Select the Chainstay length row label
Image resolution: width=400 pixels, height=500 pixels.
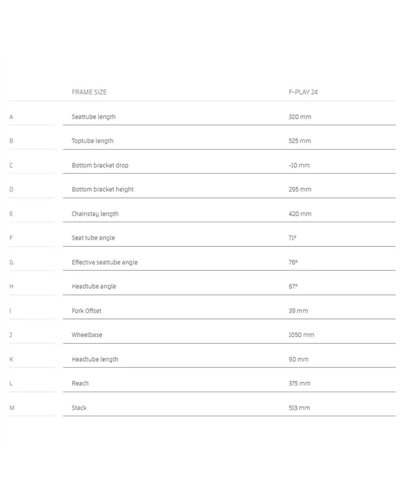[95, 214]
